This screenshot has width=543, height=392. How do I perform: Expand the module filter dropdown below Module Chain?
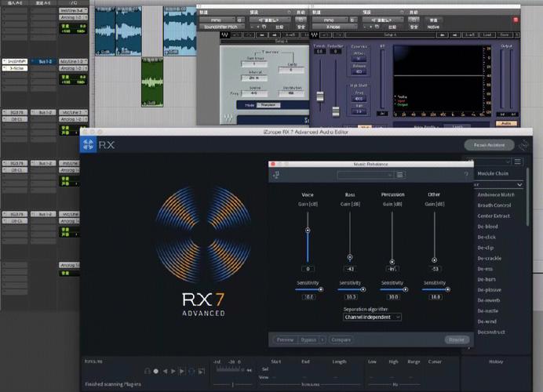pos(498,185)
